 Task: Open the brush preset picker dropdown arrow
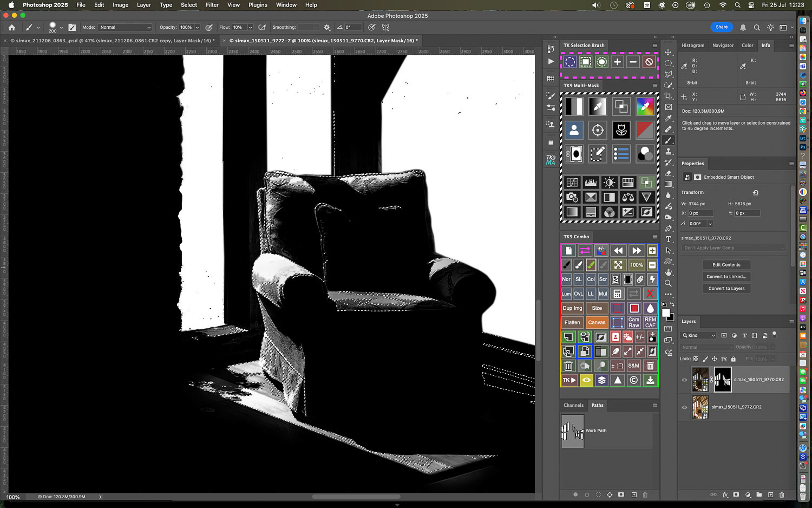61,27
